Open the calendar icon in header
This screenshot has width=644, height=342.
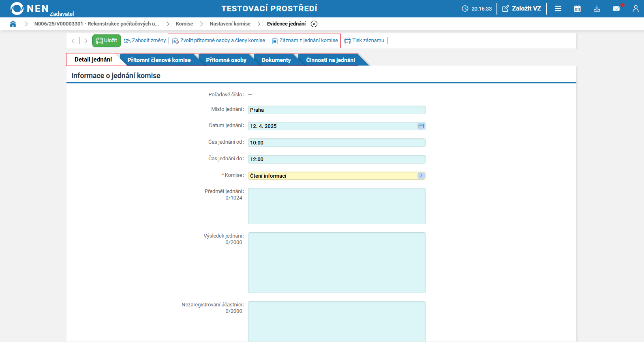(x=578, y=8)
